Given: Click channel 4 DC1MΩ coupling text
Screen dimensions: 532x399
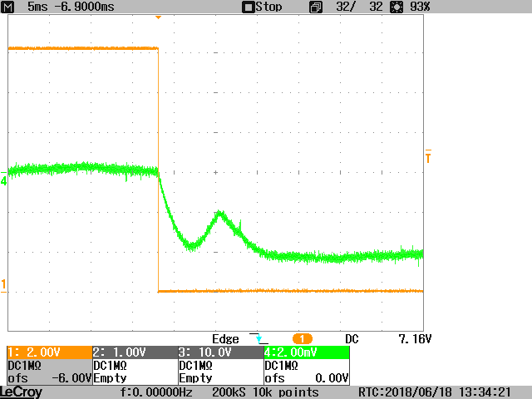Looking at the screenshot, I should [x=281, y=366].
